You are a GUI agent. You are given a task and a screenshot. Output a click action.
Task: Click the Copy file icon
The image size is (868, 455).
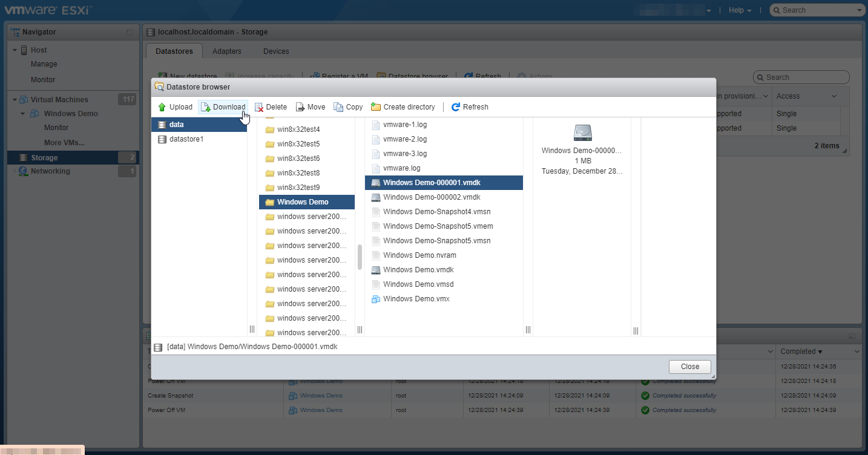[338, 107]
